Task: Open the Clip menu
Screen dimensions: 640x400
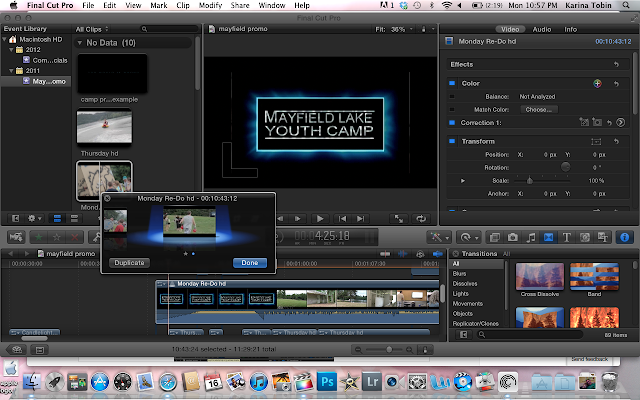Action: 183,5
